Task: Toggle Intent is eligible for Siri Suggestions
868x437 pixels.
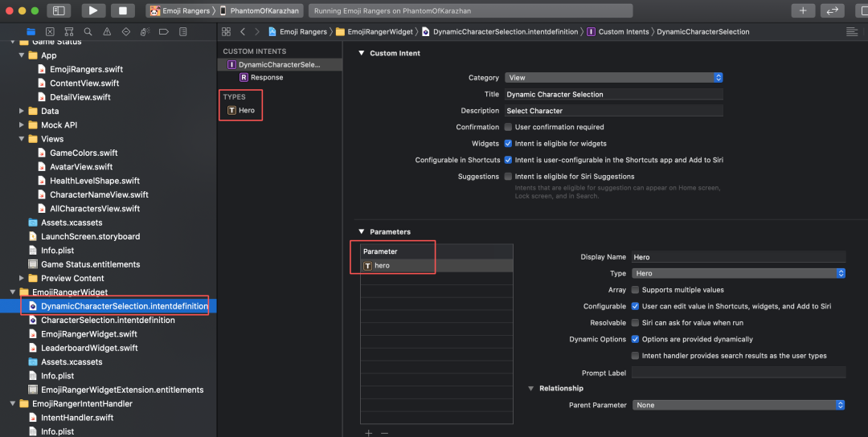Action: point(508,177)
